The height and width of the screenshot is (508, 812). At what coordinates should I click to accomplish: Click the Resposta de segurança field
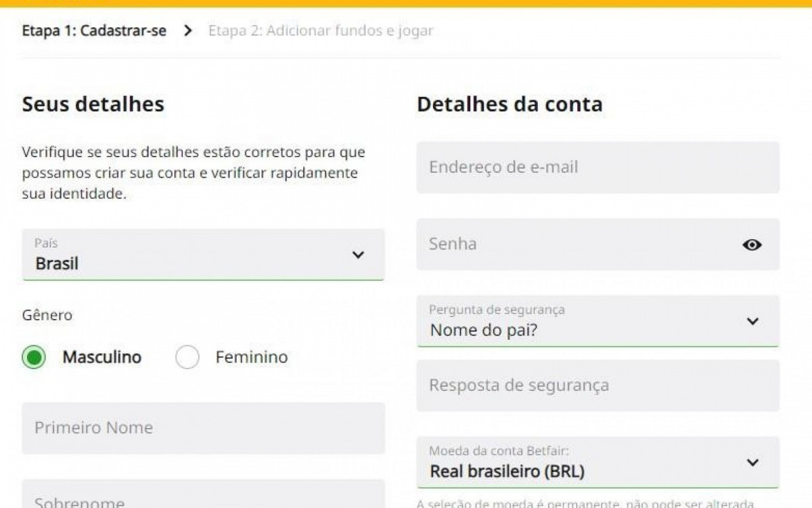(x=597, y=385)
